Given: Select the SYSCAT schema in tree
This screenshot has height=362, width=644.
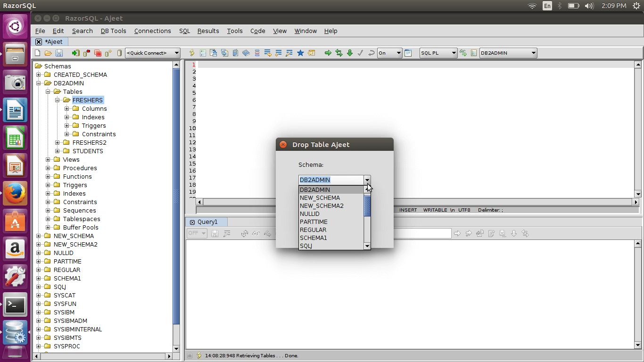Looking at the screenshot, I should click(64, 296).
